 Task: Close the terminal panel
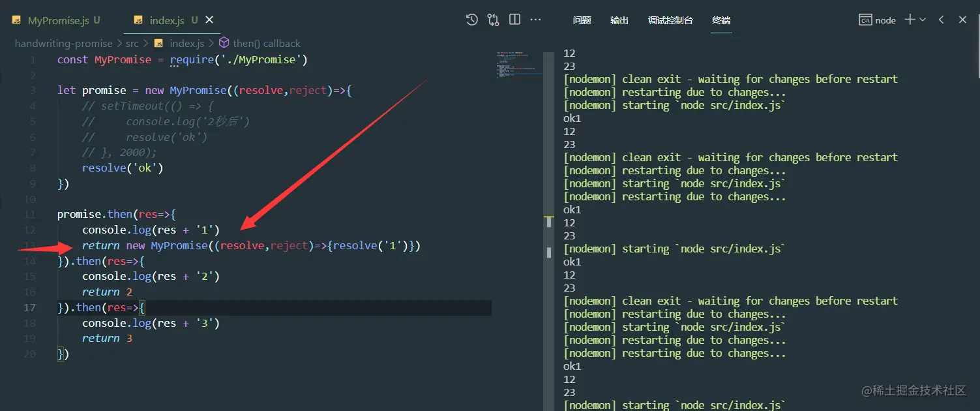pos(962,20)
